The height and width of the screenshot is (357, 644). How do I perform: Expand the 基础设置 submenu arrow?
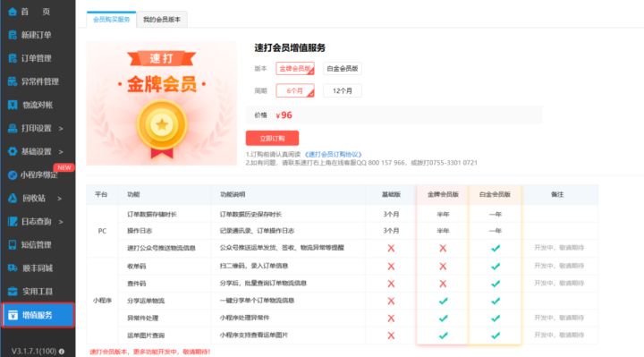click(61, 152)
